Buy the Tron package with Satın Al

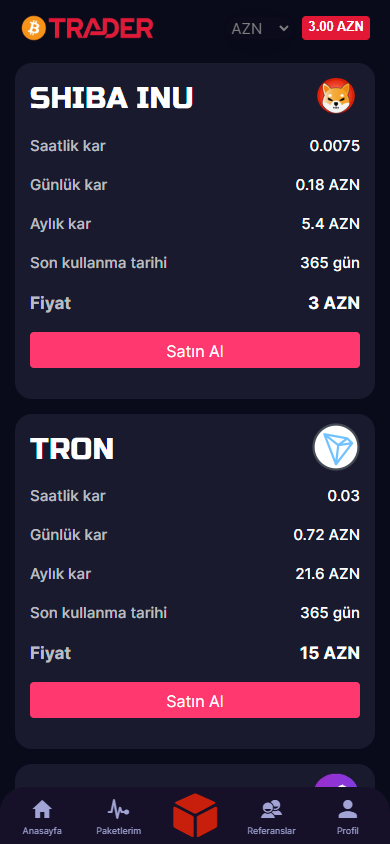tap(195, 700)
